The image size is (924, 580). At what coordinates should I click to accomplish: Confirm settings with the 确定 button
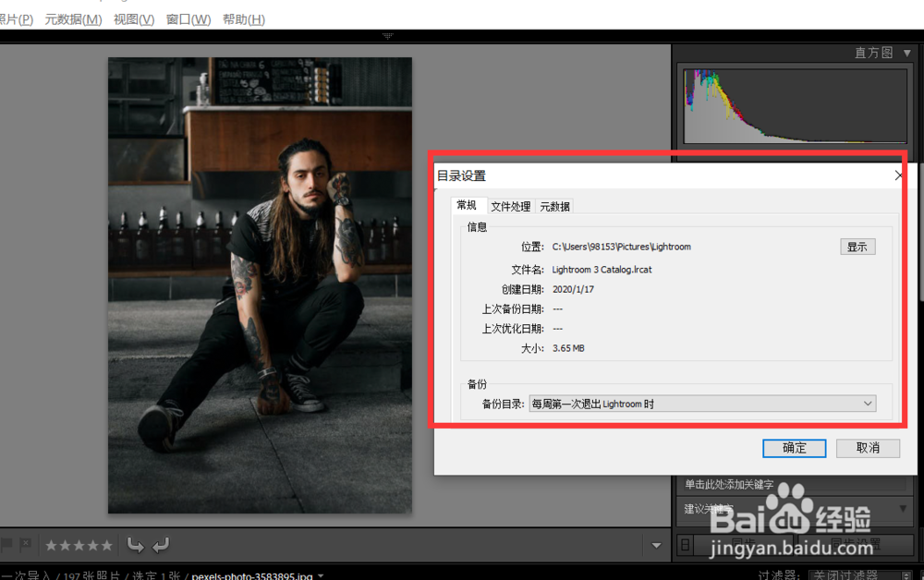[x=794, y=448]
